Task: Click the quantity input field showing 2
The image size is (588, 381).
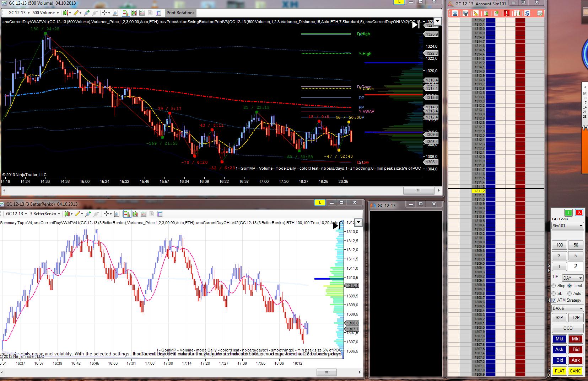Action: pos(576,266)
